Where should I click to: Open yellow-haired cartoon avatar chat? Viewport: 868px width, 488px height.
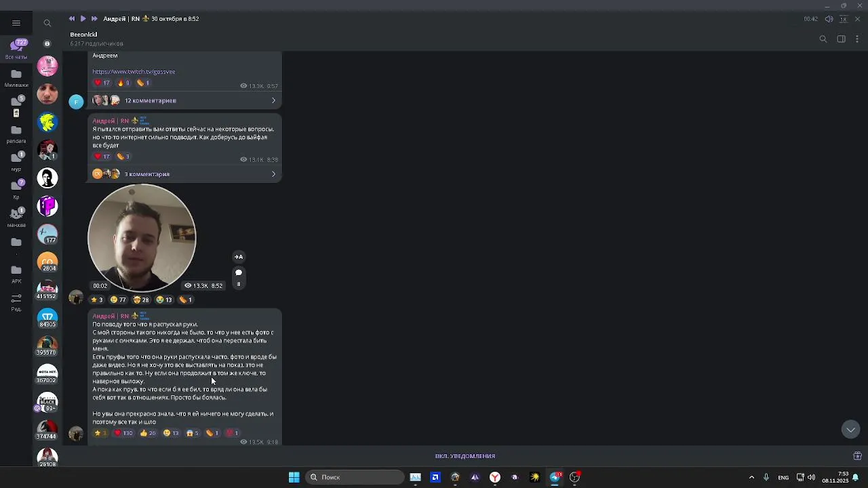47,122
